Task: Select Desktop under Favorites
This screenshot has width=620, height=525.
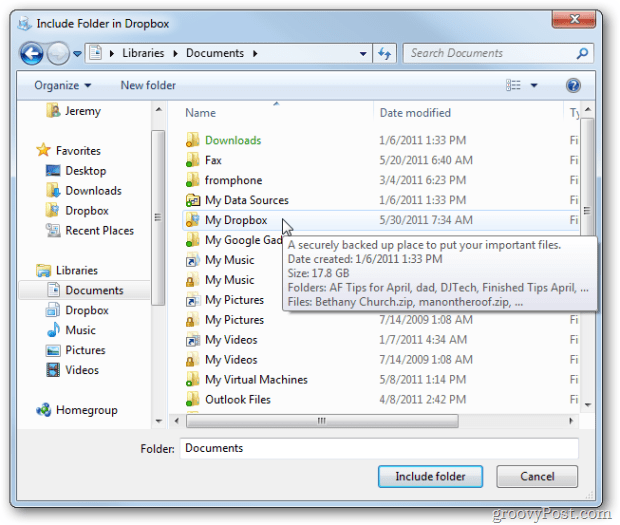Action: tap(76, 171)
